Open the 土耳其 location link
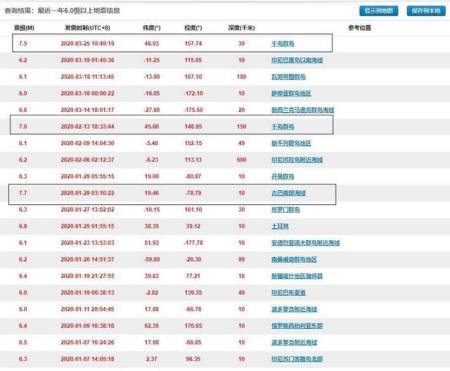Viewport: 450px width, 371px height. coord(280,226)
